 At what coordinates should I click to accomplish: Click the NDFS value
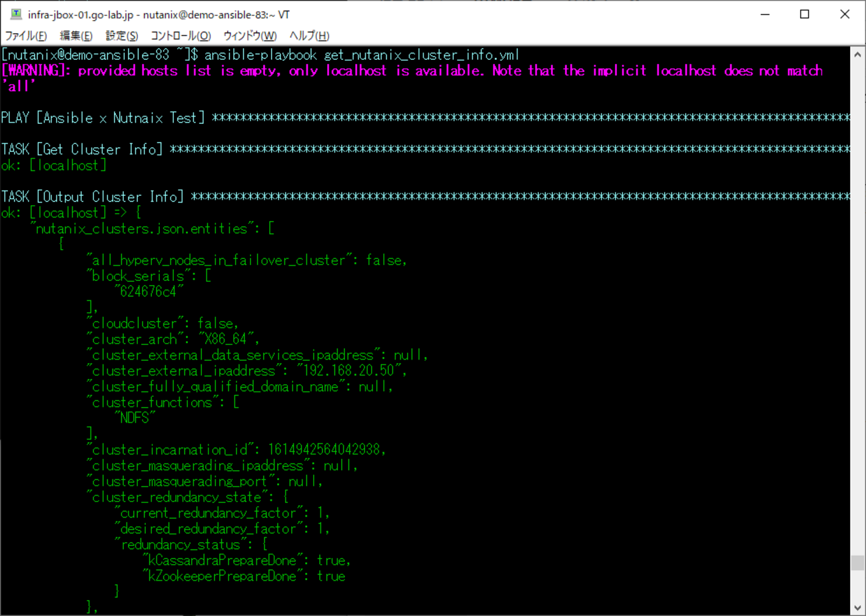point(135,418)
